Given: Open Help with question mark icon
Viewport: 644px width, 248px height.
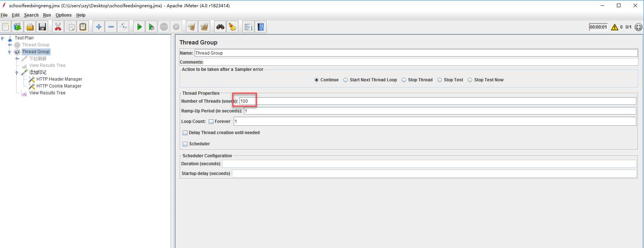Looking at the screenshot, I should (x=260, y=27).
